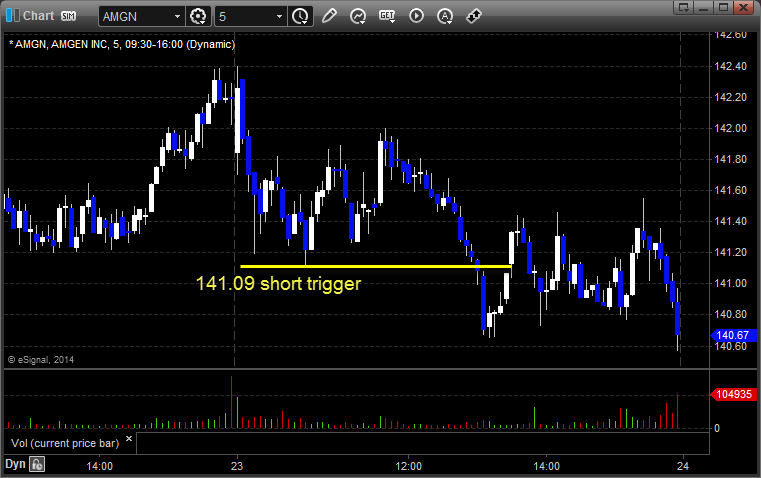
Task: Click the '141.09 short trigger' text annotation
Action: pos(278,283)
